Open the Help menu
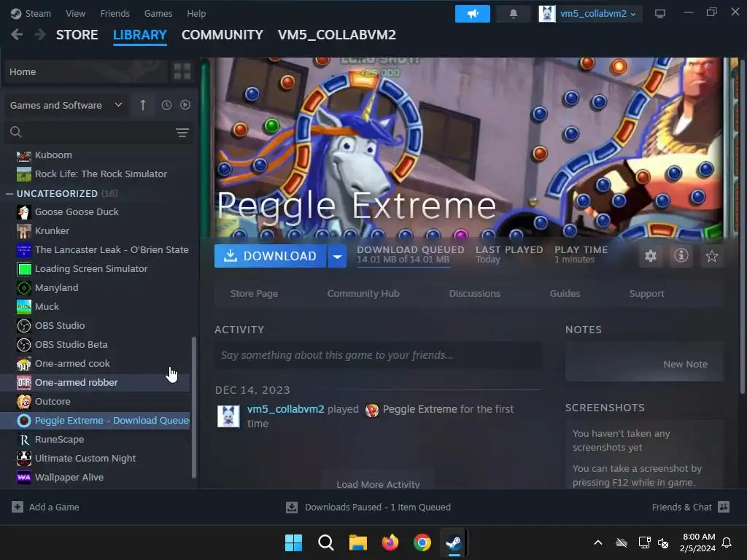The width and height of the screenshot is (747, 560). pyautogui.click(x=196, y=13)
